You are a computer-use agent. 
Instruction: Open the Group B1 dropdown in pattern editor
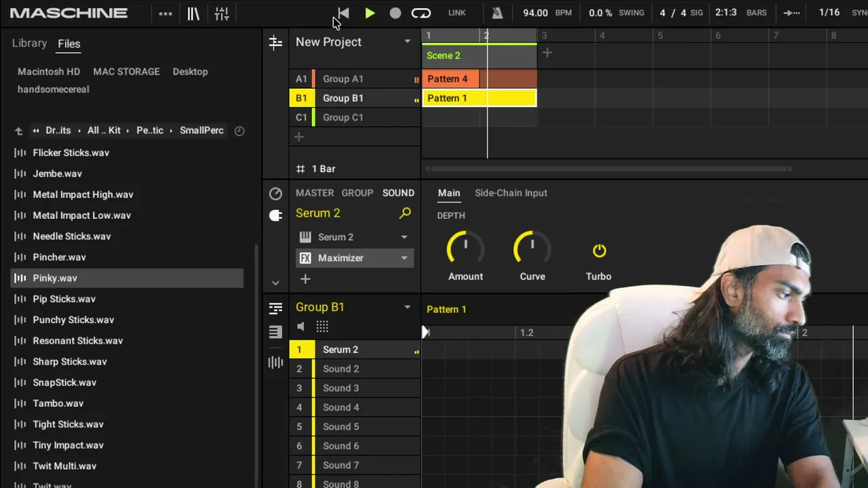coord(408,307)
